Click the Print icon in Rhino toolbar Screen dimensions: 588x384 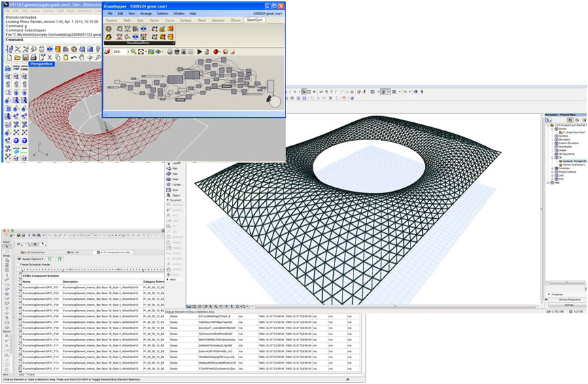(x=33, y=57)
